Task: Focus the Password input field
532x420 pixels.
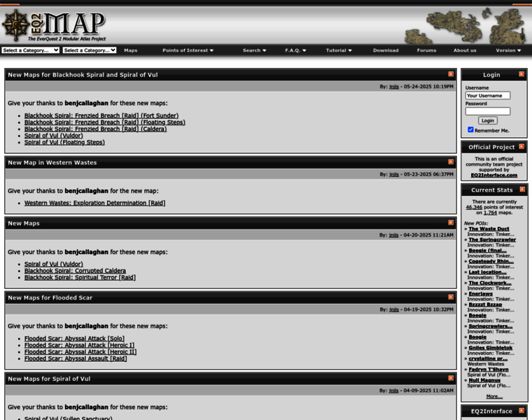Action: 488,111
